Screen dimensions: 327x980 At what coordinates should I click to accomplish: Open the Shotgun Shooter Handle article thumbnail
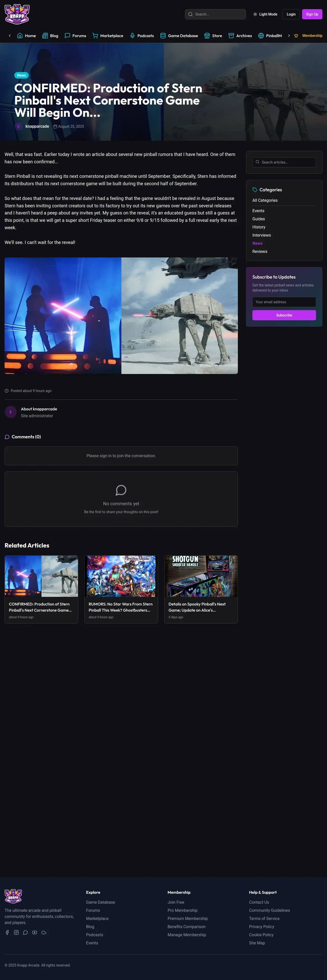(x=201, y=576)
